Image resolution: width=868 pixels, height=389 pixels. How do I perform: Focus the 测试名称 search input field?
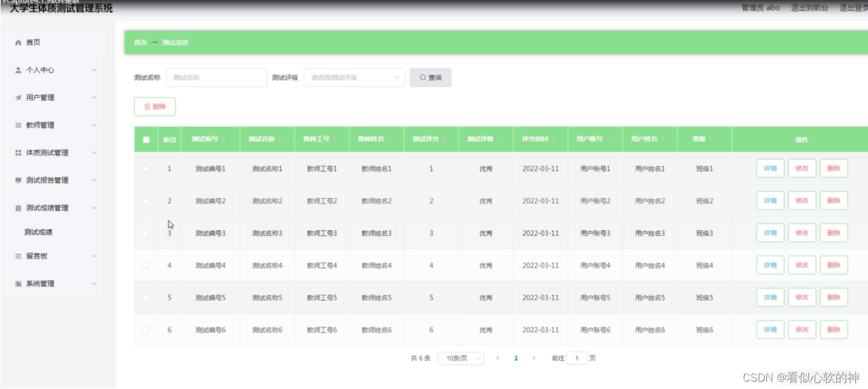[x=217, y=77]
